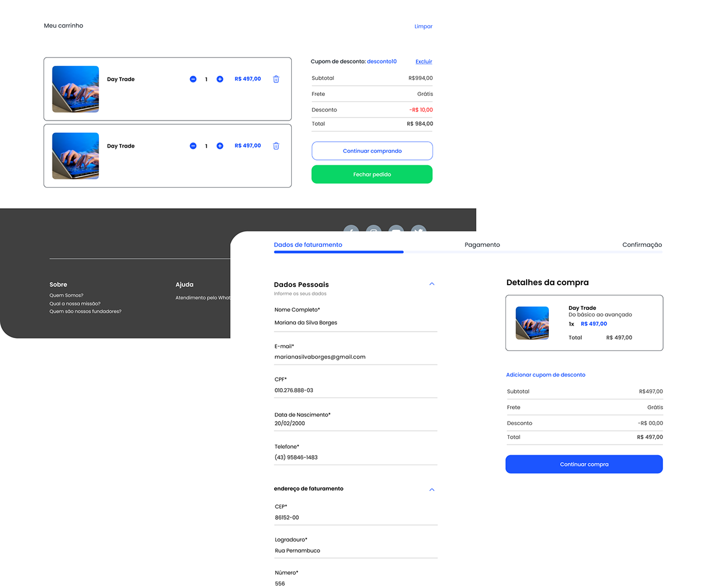This screenshot has width=706, height=588.
Task: Switch to the Pagamento step
Action: tap(482, 245)
